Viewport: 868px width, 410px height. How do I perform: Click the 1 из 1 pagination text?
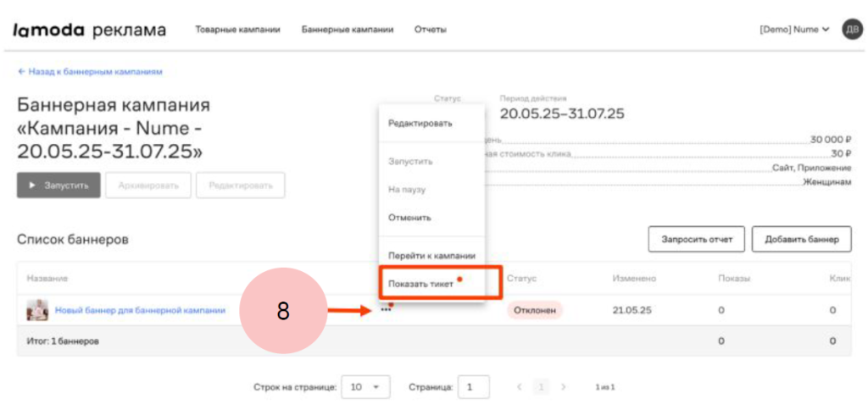(x=605, y=387)
